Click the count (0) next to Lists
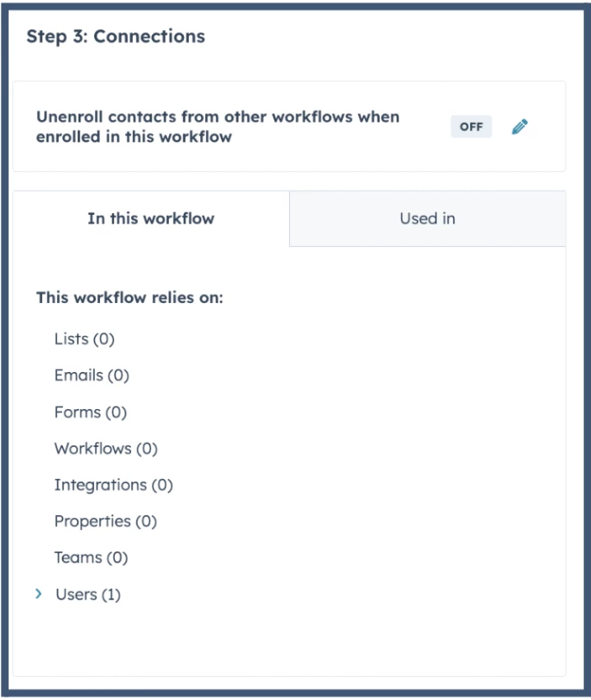The height and width of the screenshot is (700, 591). (x=104, y=339)
